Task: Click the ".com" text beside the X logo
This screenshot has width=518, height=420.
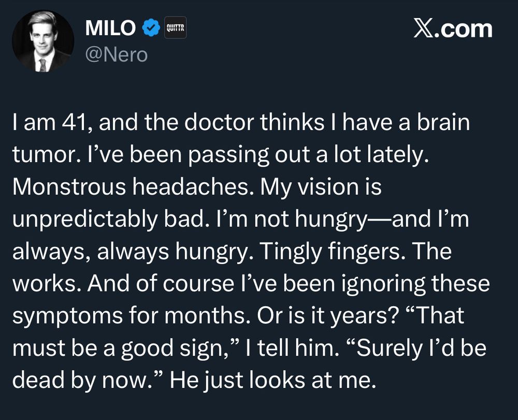Action: point(465,29)
